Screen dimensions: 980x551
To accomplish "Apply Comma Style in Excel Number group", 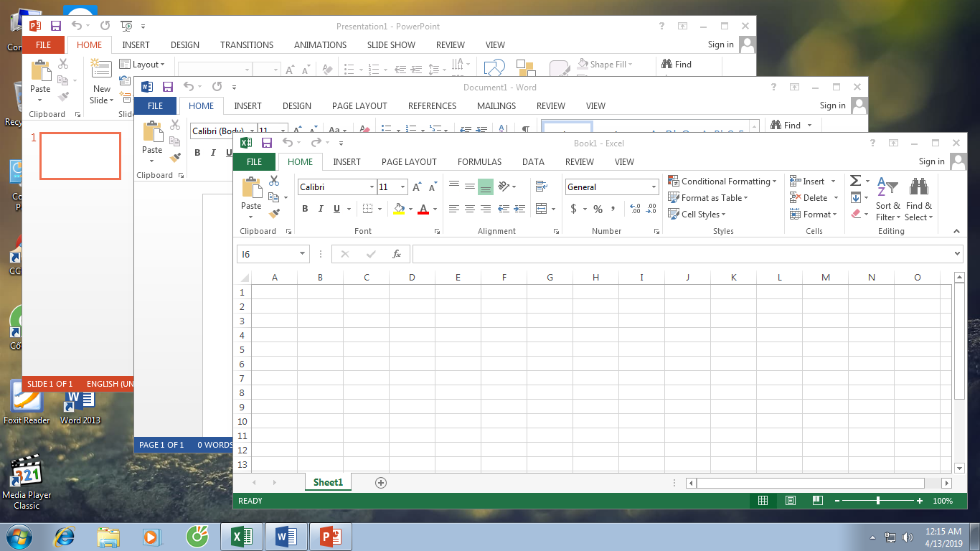I will coord(613,209).
